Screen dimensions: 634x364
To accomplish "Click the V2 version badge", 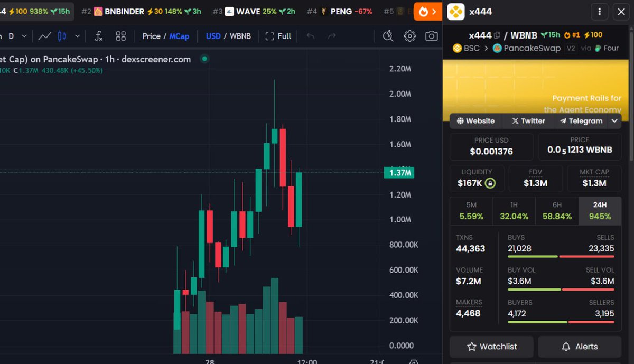I will point(571,48).
